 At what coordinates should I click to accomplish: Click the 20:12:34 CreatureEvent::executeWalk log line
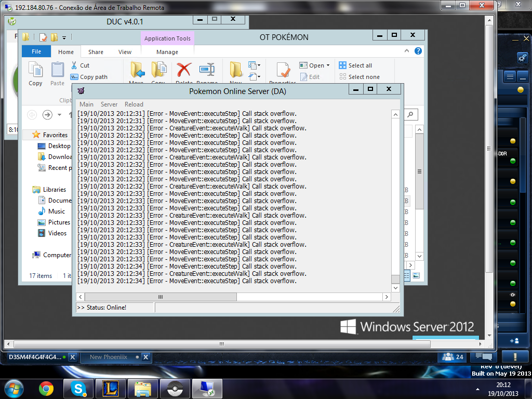click(x=192, y=273)
